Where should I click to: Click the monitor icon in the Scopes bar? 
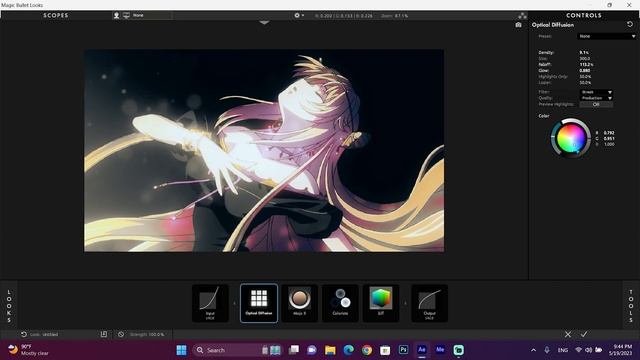[x=126, y=15]
